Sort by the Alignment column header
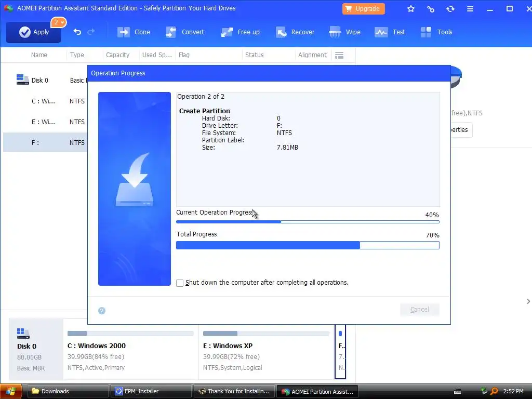Screen dimensions: 532x399 [x=312, y=55]
